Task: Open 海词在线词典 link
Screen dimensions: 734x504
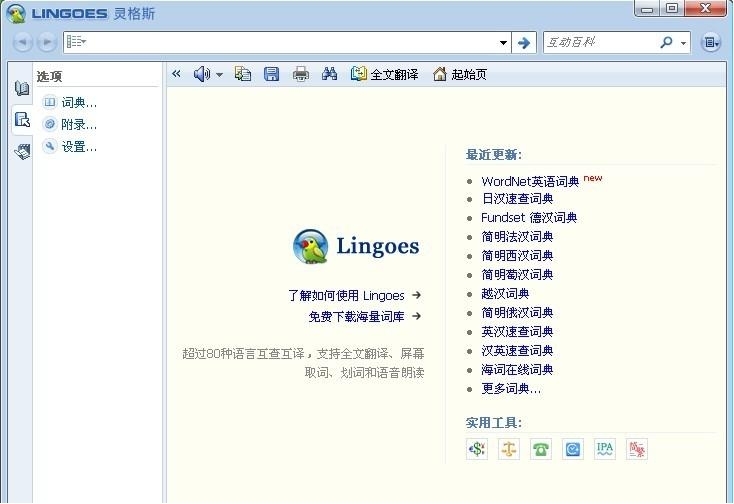Action: [x=517, y=370]
